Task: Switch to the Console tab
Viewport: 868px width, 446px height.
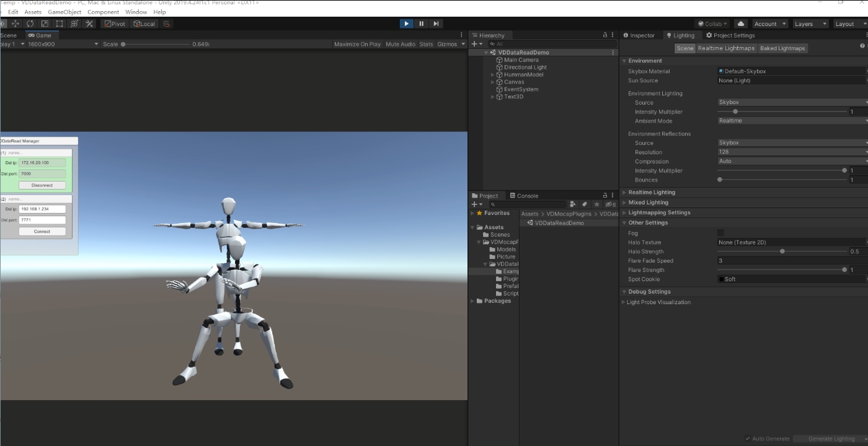Action: [x=523, y=196]
